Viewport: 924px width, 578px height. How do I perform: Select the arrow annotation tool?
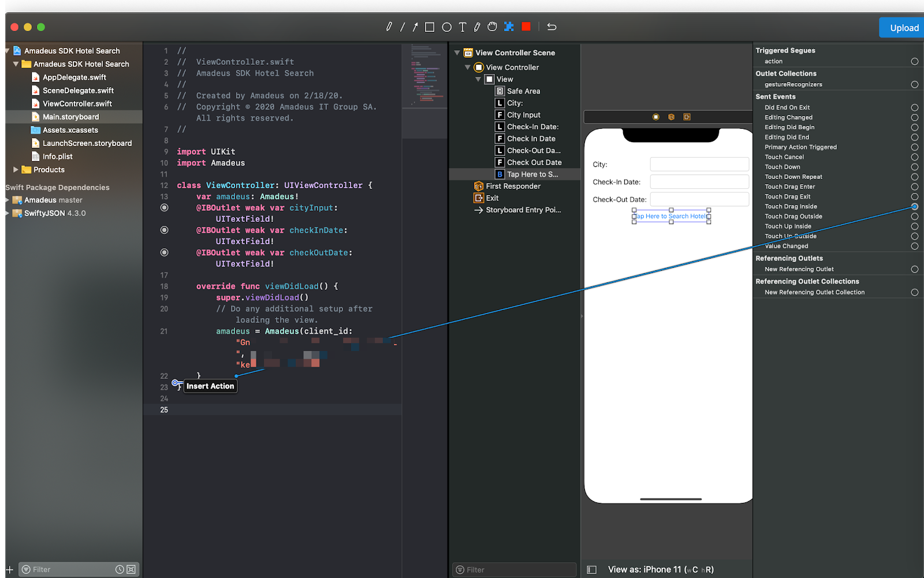tap(415, 27)
